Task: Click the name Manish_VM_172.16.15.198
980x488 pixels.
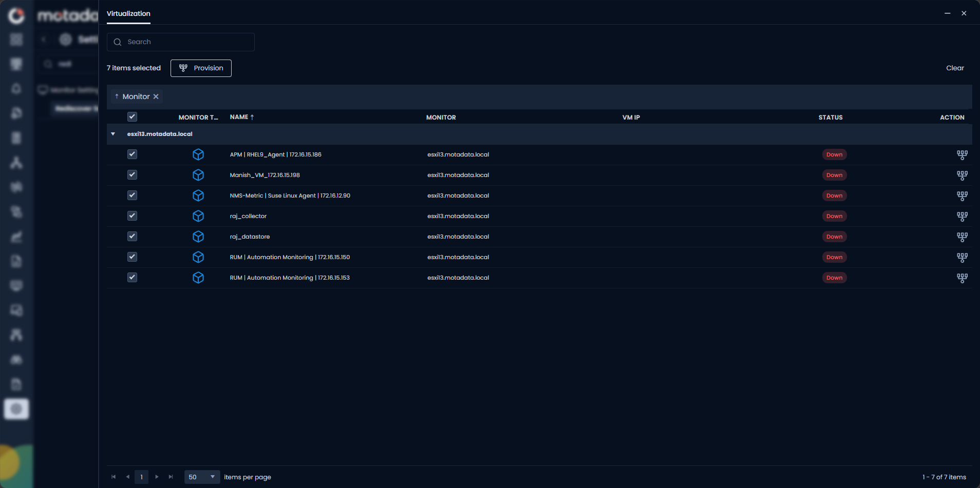Action: coord(265,175)
